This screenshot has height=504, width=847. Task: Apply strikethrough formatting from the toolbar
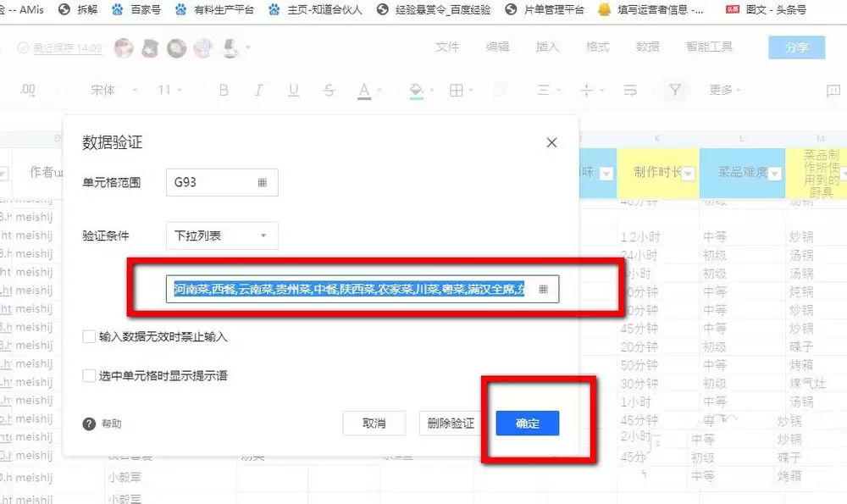(329, 90)
